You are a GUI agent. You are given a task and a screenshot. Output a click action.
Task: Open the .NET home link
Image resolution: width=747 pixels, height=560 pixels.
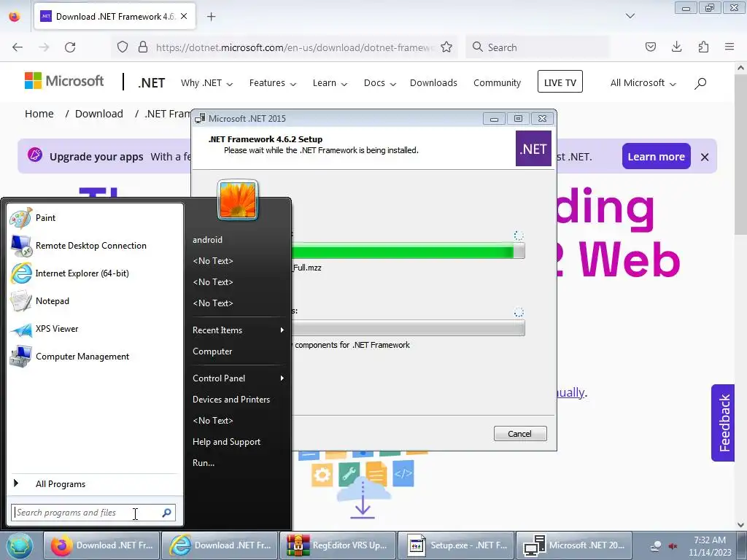point(152,83)
